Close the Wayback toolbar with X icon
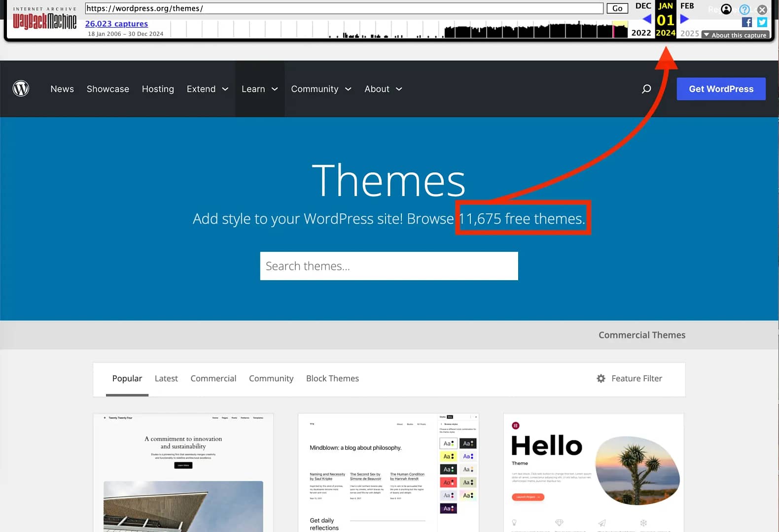This screenshot has height=532, width=779. pyautogui.click(x=762, y=9)
